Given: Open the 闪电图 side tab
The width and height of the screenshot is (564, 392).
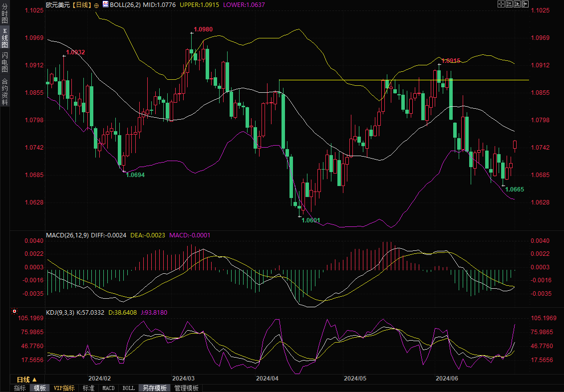Looking at the screenshot, I should point(4,62).
